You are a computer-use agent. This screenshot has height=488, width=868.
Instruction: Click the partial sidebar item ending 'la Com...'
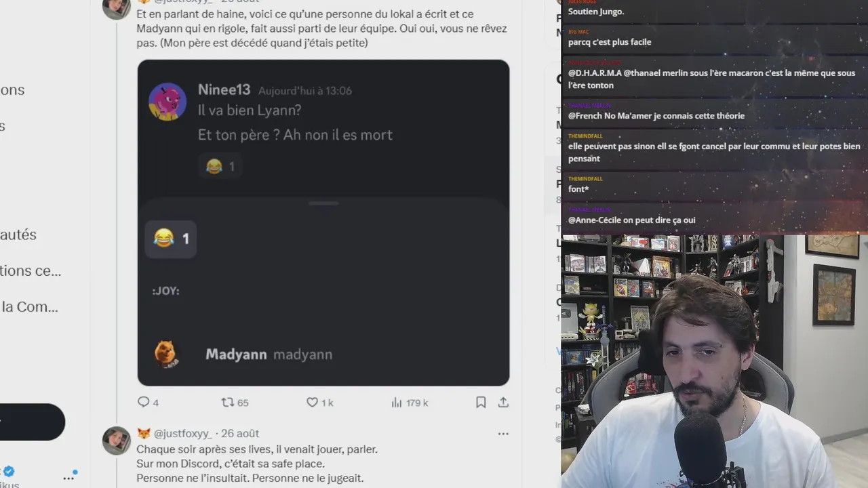(x=29, y=307)
